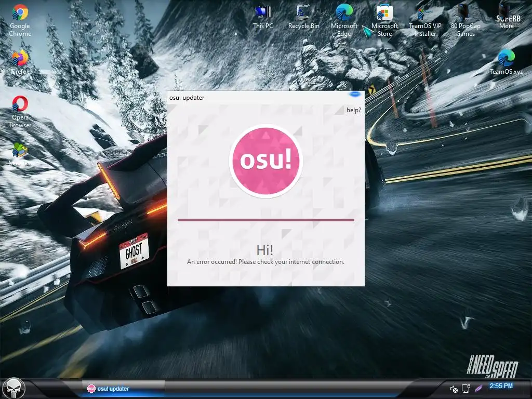The width and height of the screenshot is (532, 399).
Task: Click the SUPERB More desktop icon
Action: point(507,17)
